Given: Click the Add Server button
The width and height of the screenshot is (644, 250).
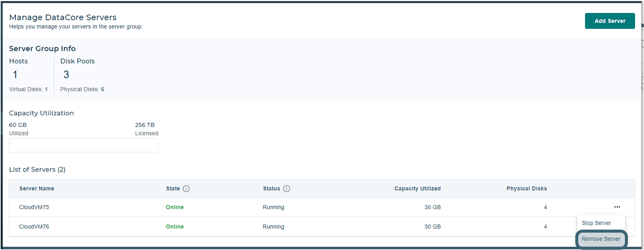Looking at the screenshot, I should click(x=609, y=21).
